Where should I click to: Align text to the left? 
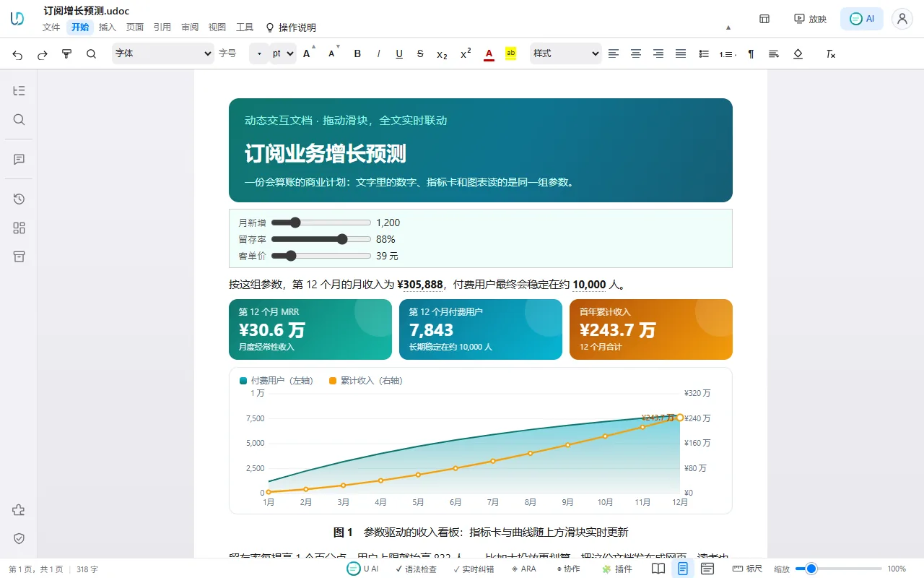614,54
